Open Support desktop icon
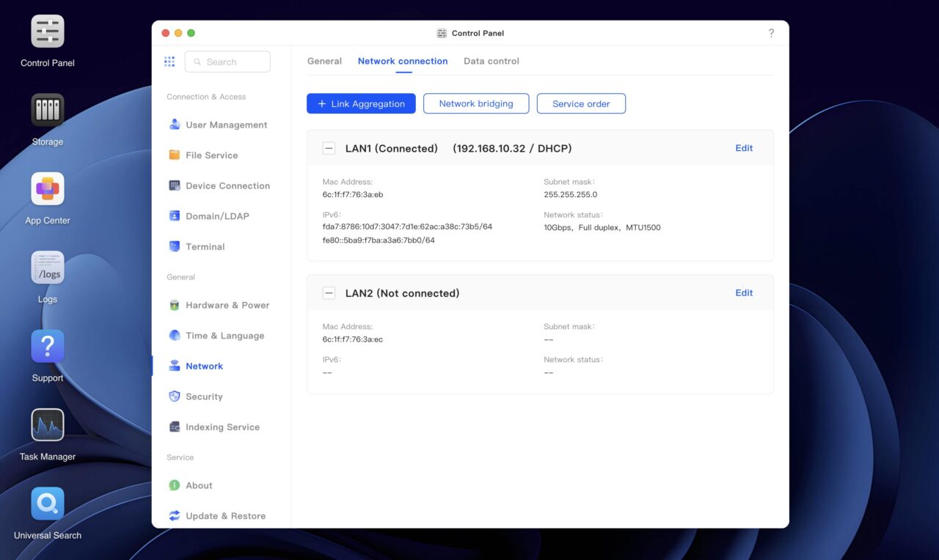Image resolution: width=939 pixels, height=560 pixels. (48, 347)
